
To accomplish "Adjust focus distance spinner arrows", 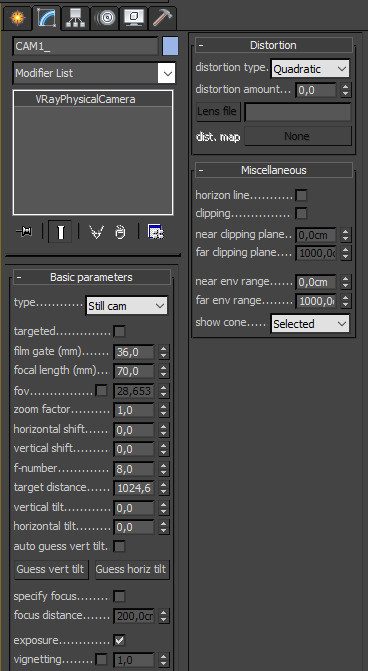I will (x=163, y=616).
